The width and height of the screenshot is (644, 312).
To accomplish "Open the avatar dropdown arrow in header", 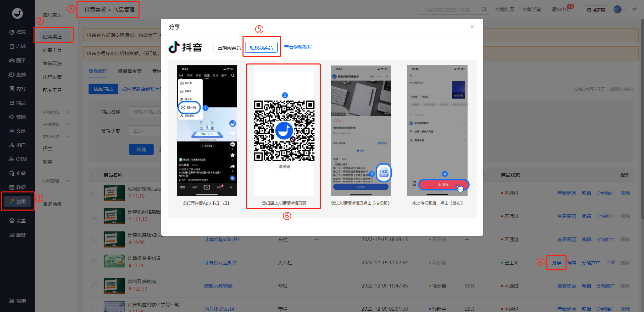I will (x=625, y=10).
